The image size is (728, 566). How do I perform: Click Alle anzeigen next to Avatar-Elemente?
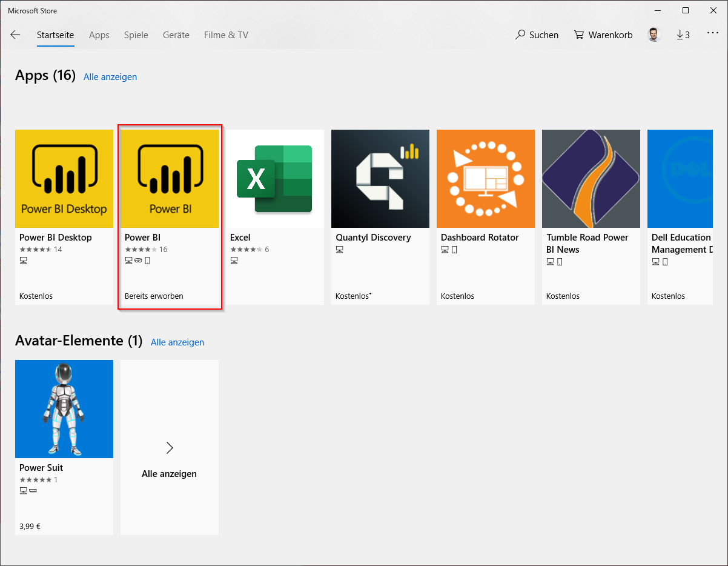(177, 342)
